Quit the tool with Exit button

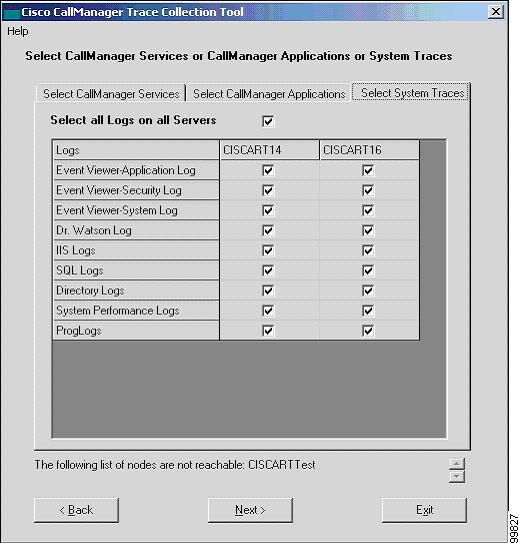click(x=424, y=510)
